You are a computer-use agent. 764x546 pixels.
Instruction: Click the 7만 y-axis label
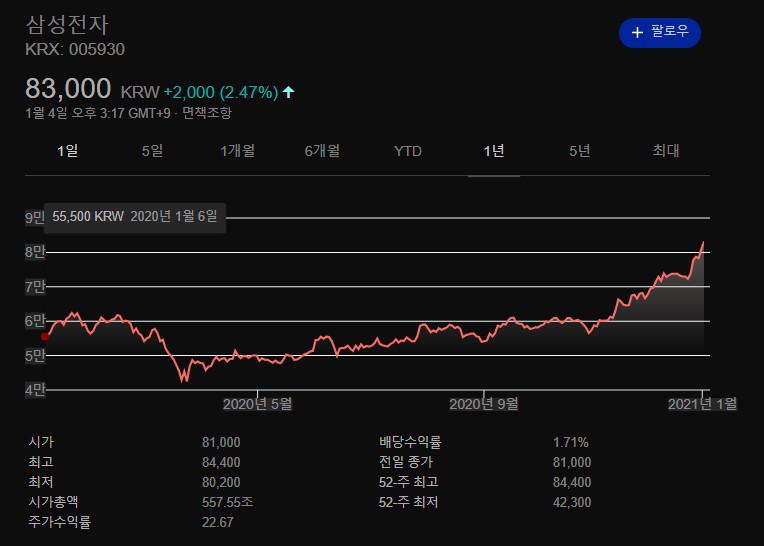pyautogui.click(x=35, y=286)
